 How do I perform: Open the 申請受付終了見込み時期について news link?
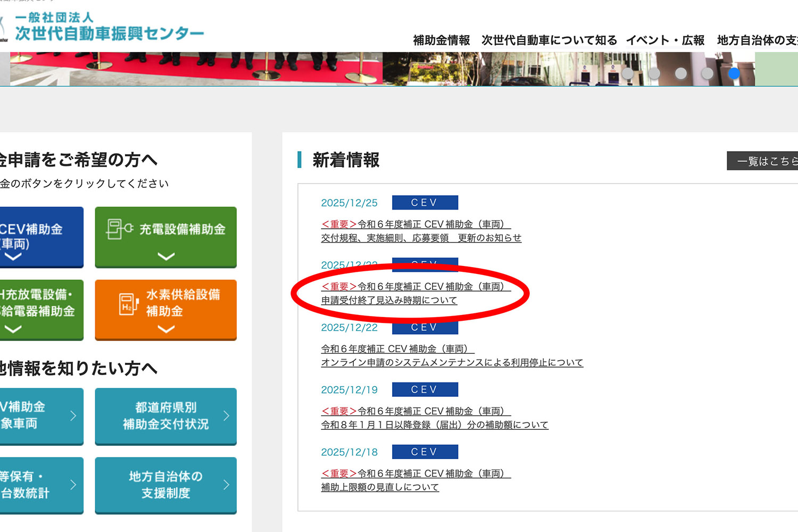click(x=389, y=301)
